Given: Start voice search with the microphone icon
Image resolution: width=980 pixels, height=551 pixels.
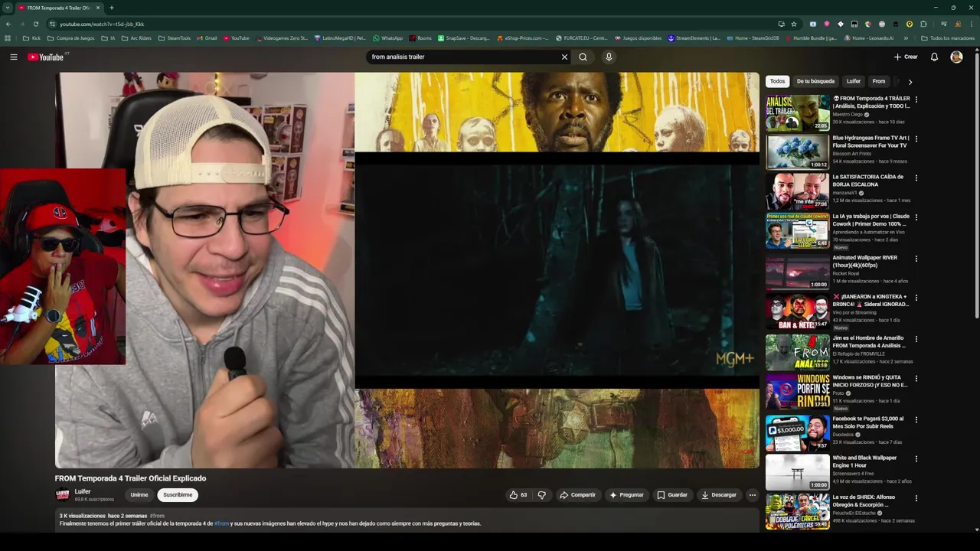Looking at the screenshot, I should click(x=609, y=57).
